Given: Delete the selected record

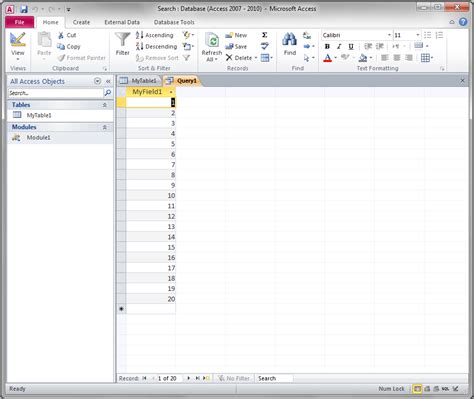Looking at the screenshot, I should pos(239,58).
